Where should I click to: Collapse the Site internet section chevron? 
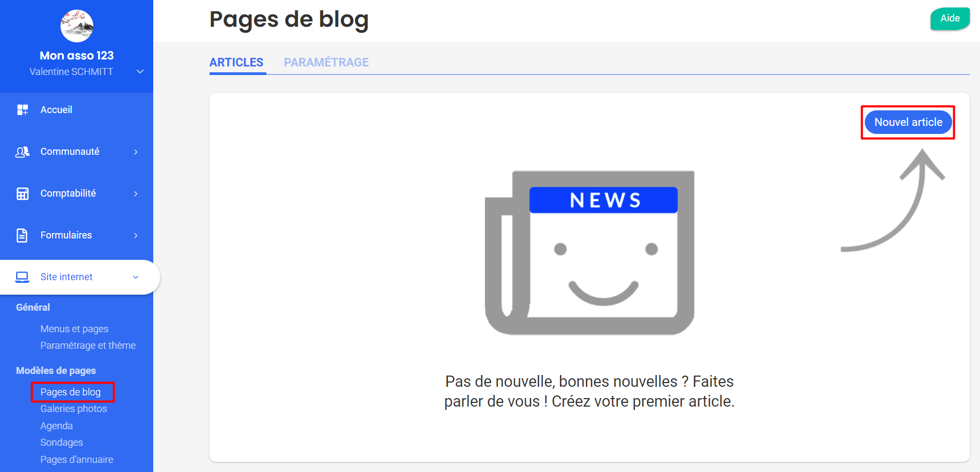click(136, 277)
